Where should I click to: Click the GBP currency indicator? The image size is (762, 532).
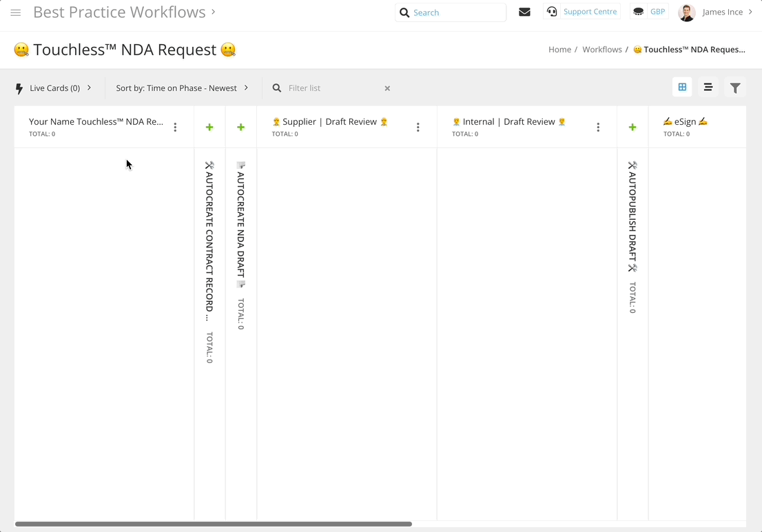648,12
